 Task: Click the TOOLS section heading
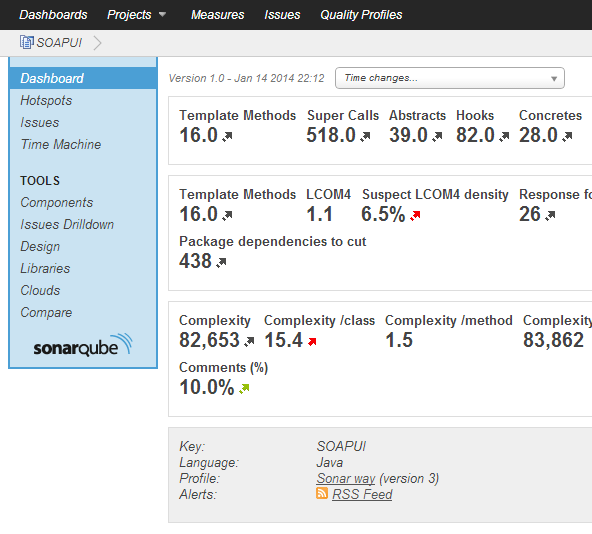point(40,181)
